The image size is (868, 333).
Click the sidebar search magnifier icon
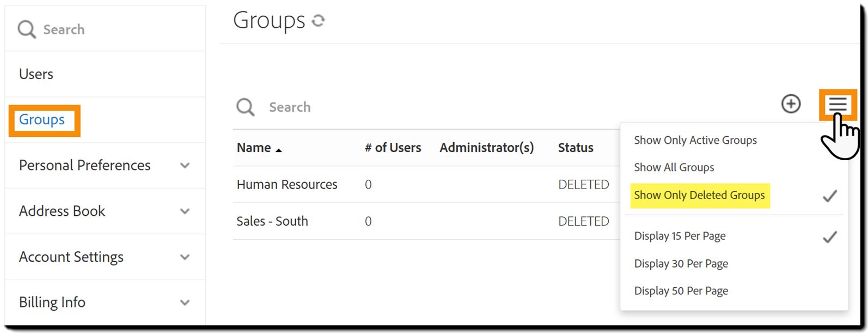26,29
